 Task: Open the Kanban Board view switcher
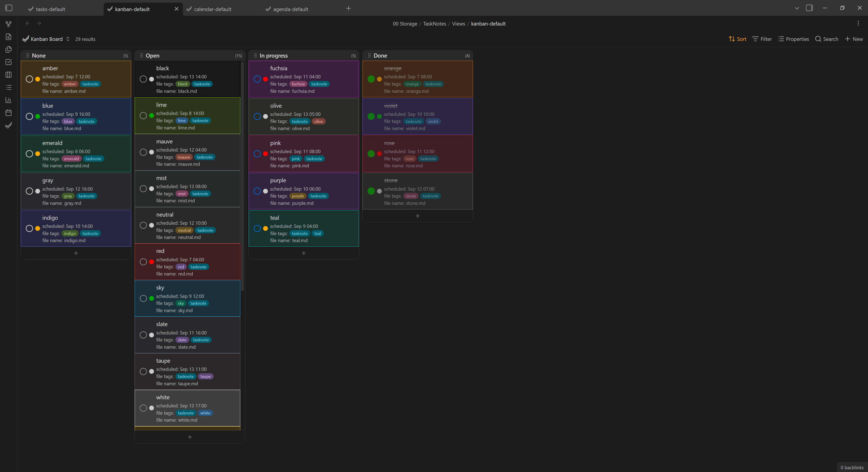pos(46,39)
